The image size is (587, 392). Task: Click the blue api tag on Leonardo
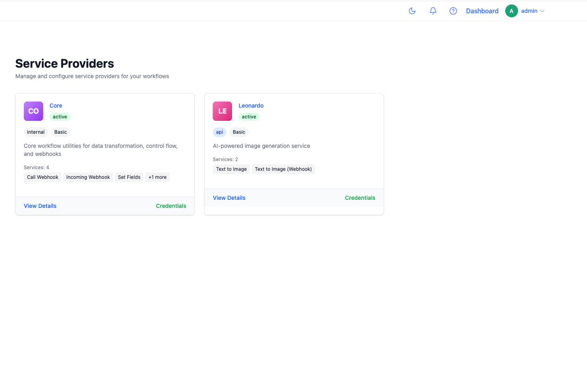point(220,132)
